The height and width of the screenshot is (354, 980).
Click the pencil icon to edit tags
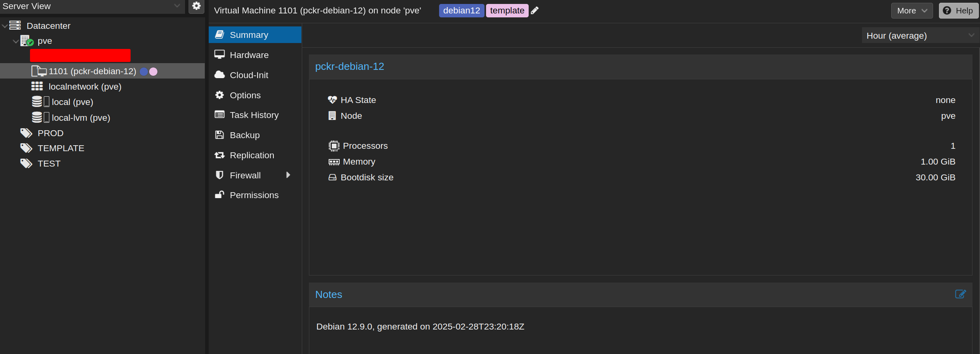535,11
